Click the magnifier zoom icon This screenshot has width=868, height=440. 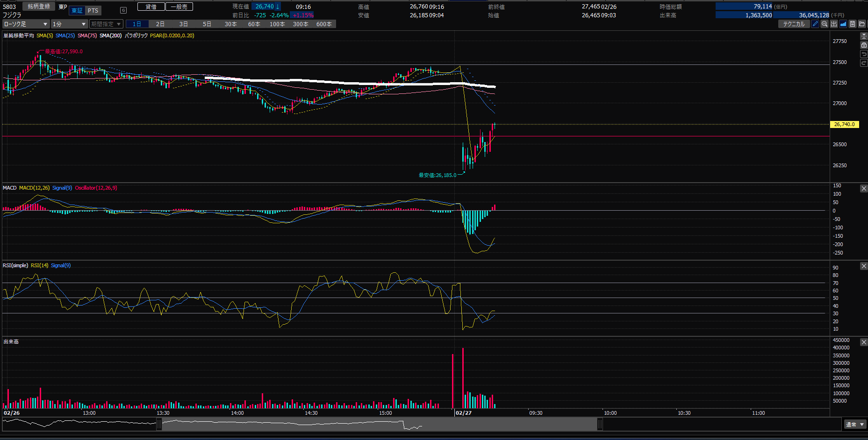(x=825, y=24)
